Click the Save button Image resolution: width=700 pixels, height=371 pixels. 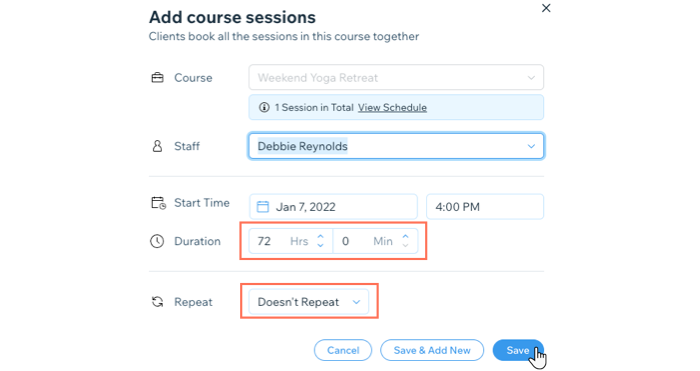(x=518, y=350)
